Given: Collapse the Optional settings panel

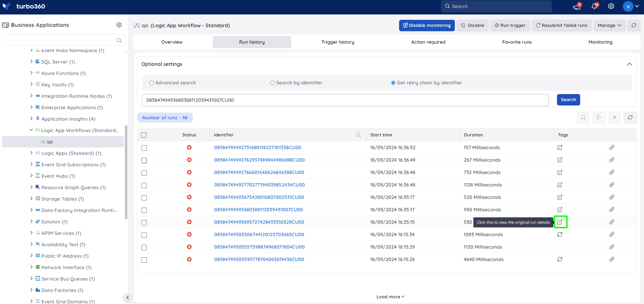Looking at the screenshot, I should (x=630, y=64).
